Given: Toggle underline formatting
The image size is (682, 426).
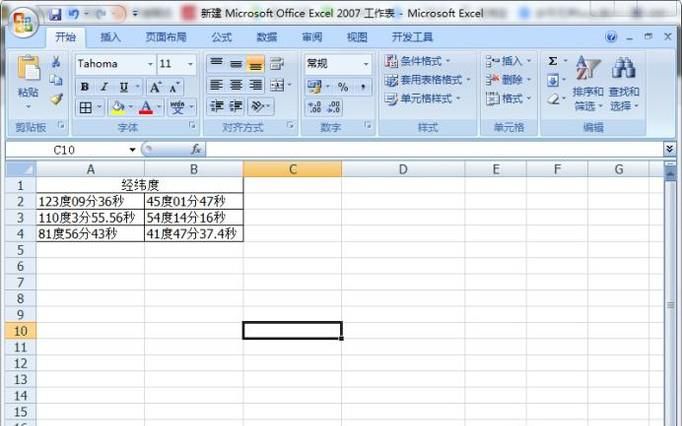Looking at the screenshot, I should [124, 87].
